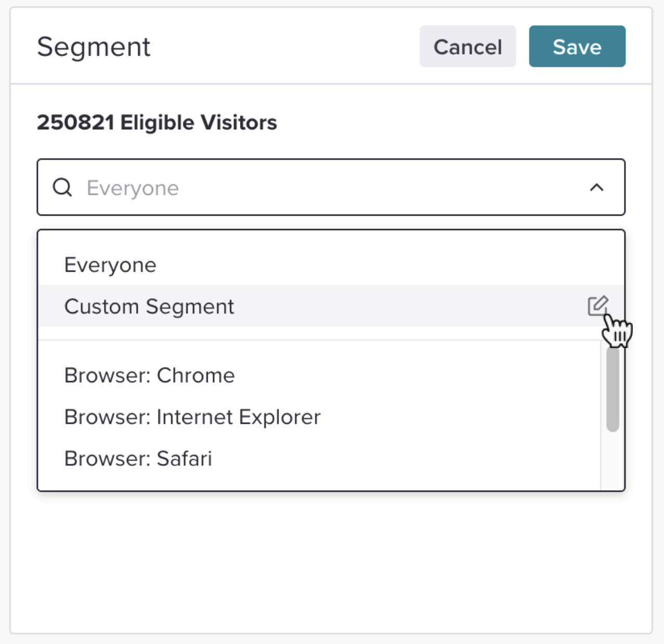The height and width of the screenshot is (644, 664).
Task: Pick the Browser: Safari segment
Action: 138,459
